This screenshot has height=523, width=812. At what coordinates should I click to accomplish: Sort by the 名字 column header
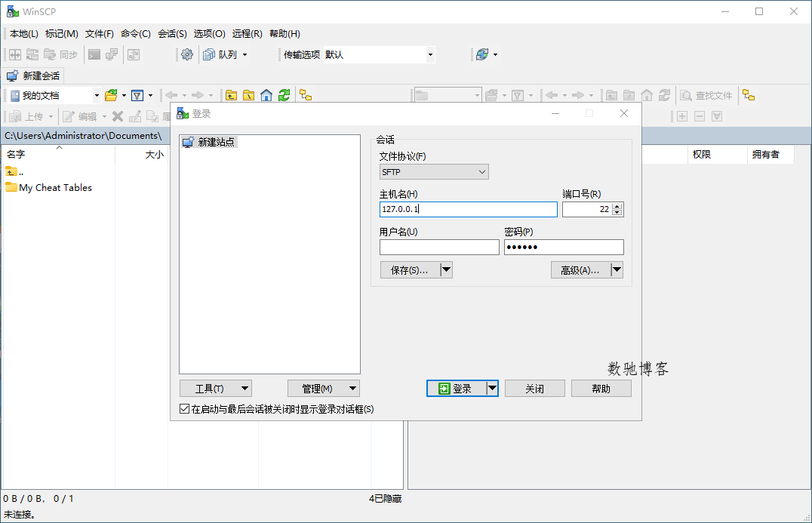click(x=59, y=154)
